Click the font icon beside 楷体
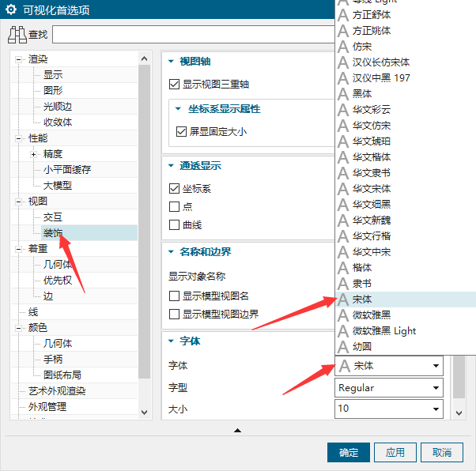The image size is (476, 471). [x=343, y=267]
